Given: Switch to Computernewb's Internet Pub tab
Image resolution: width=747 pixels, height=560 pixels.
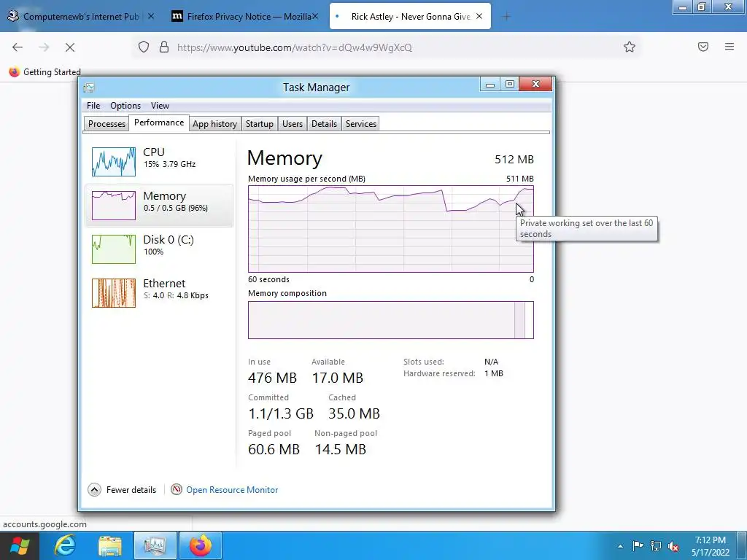Looking at the screenshot, I should (x=81, y=16).
